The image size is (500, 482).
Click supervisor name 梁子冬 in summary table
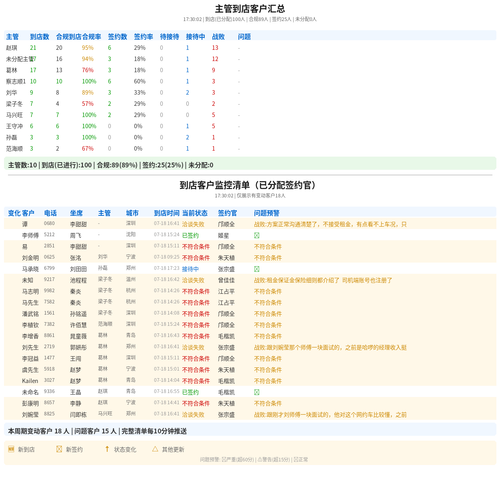(x=14, y=104)
